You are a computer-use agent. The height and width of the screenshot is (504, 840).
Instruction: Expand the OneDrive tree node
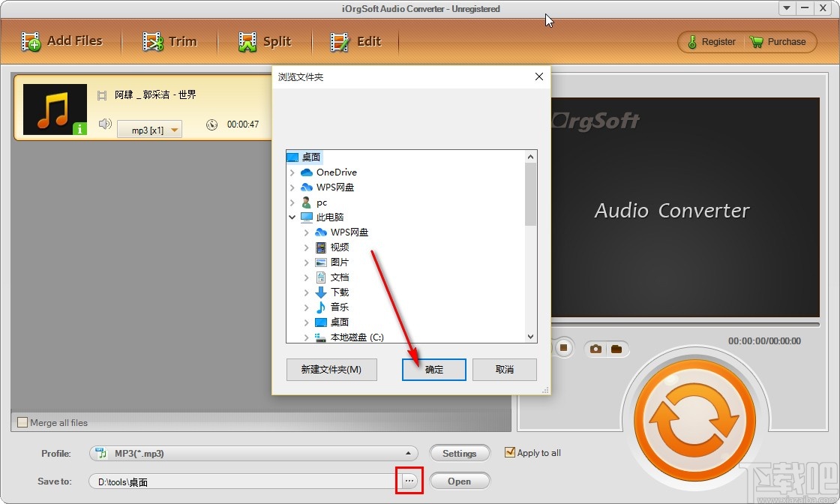coord(292,172)
